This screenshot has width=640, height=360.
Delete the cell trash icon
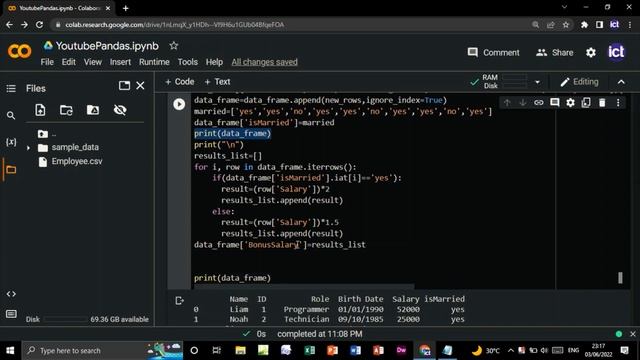tap(602, 102)
